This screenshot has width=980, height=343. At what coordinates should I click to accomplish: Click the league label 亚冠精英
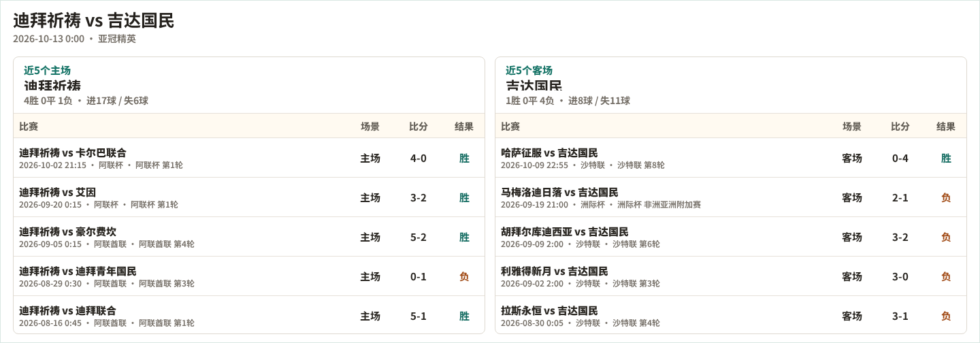pos(117,39)
